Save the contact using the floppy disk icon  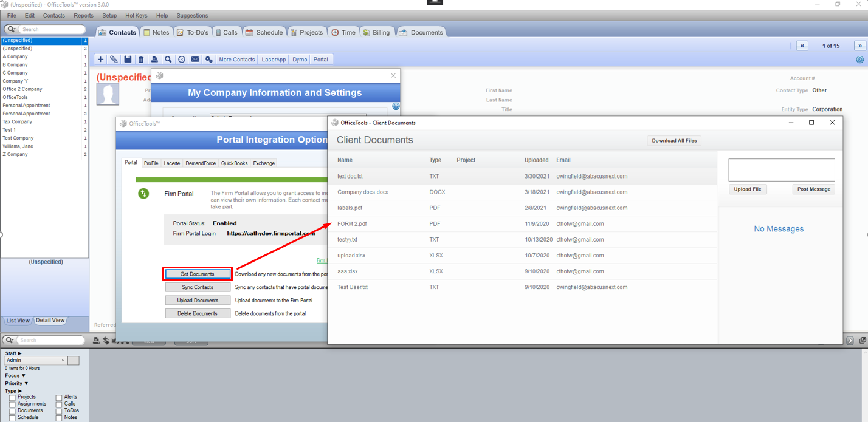[x=128, y=60]
